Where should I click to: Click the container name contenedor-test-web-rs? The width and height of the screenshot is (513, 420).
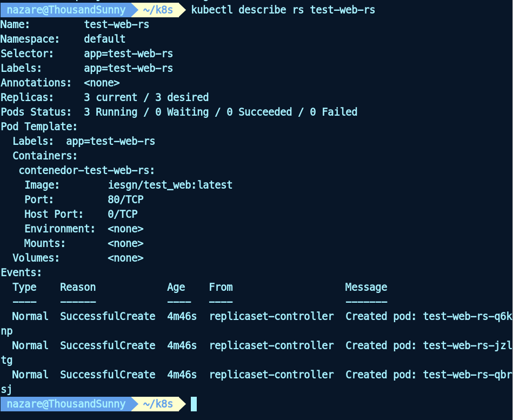coord(86,170)
